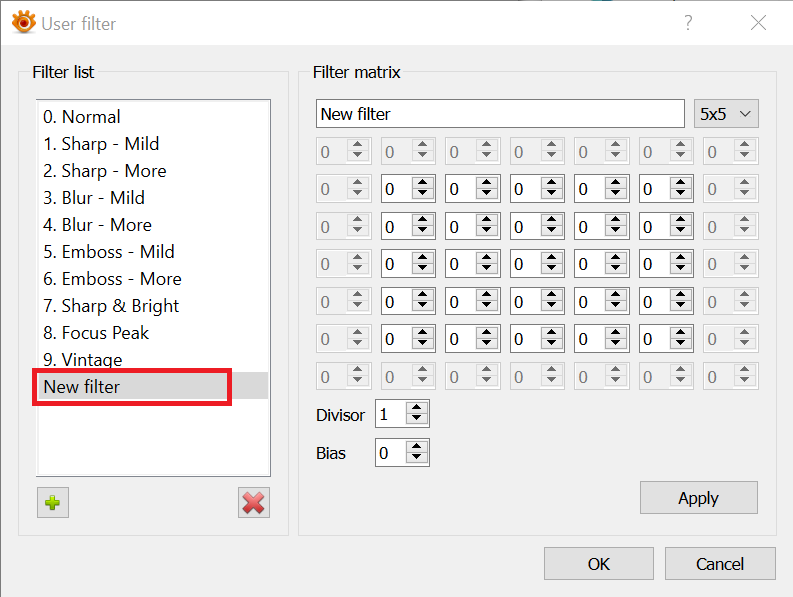Increase the Divisor value with up arrow

click(417, 408)
